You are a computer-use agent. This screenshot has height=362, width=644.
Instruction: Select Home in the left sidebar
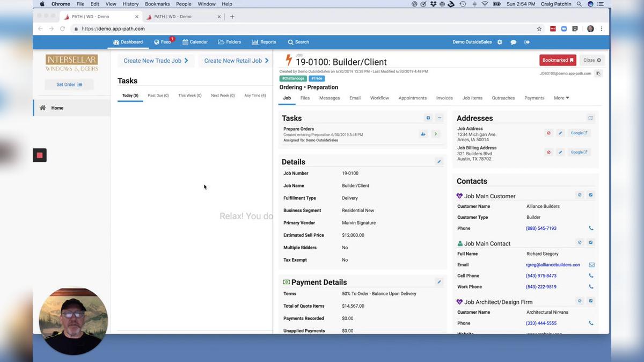click(x=72, y=108)
